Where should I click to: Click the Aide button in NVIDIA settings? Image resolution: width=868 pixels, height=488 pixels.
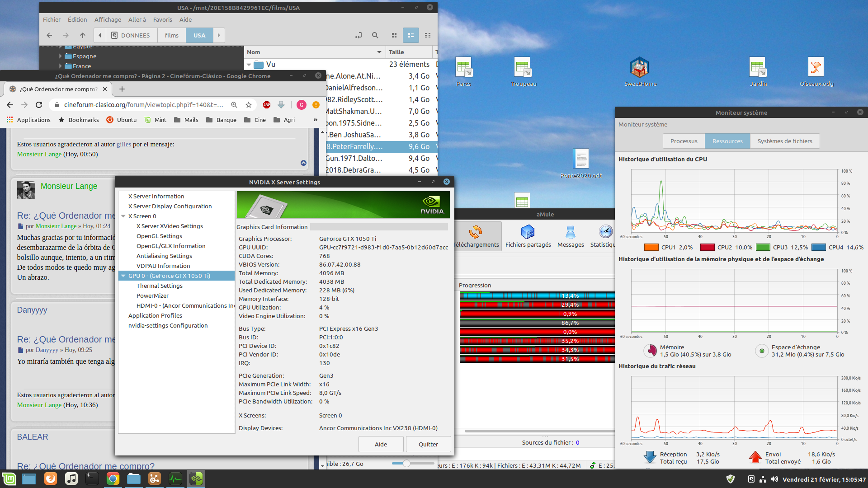point(381,444)
